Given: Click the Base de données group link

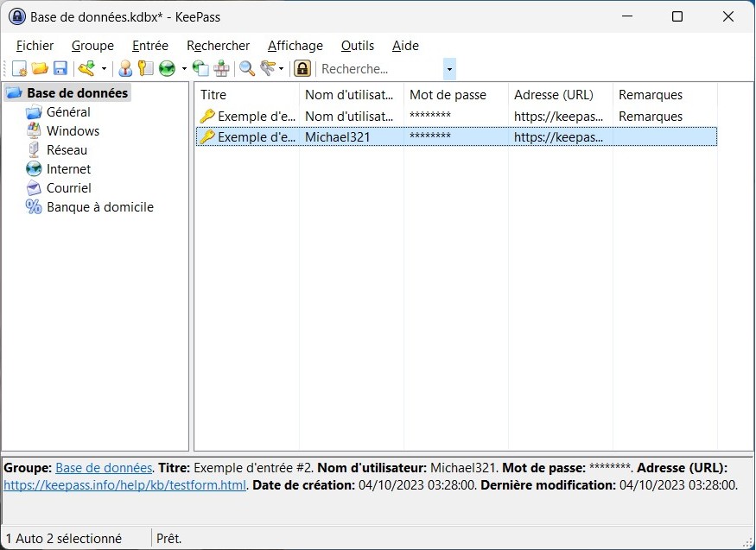Looking at the screenshot, I should point(104,467).
